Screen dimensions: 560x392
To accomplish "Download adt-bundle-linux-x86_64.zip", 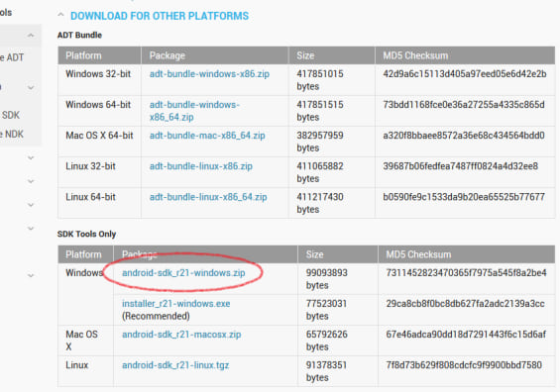I will click(208, 197).
